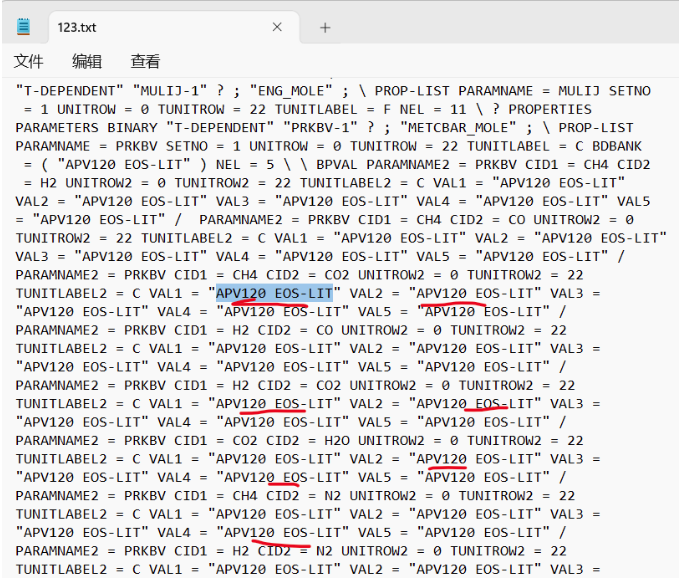Click "H2O" in the CO2 CID2 line
Screen dimensions: 681x579
point(337,440)
